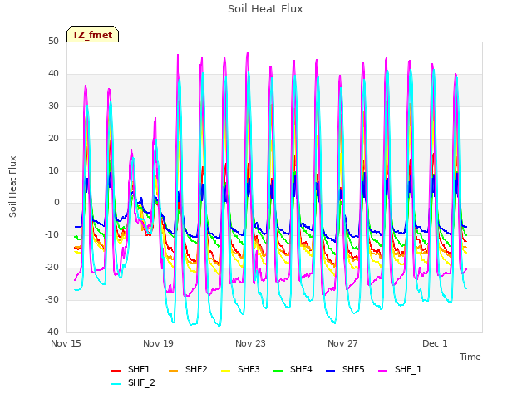Click the 30 y-axis tick label
Viewport: 532px width, 399px height.
53,106
